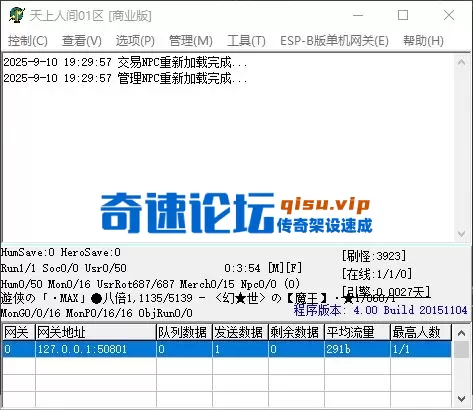This screenshot has height=410, width=473.
Task: Click the 管理NPC重新加载完成 log line
Action: 125,79
